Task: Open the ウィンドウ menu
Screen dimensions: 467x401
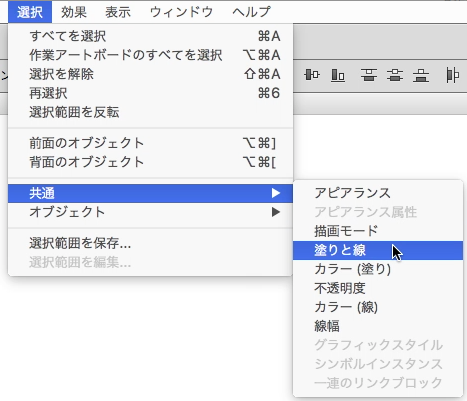Action: (181, 12)
